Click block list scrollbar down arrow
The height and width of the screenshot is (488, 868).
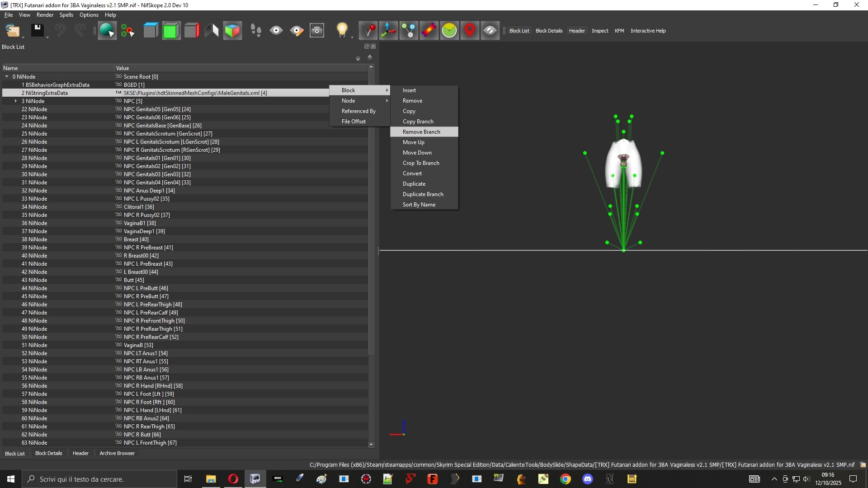click(x=371, y=445)
